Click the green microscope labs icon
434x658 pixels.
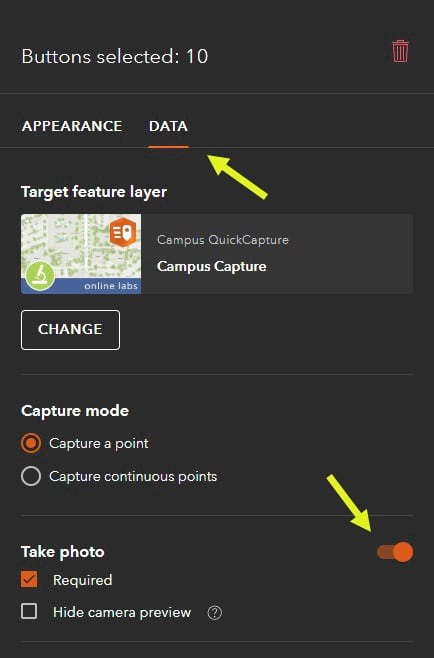click(x=40, y=275)
